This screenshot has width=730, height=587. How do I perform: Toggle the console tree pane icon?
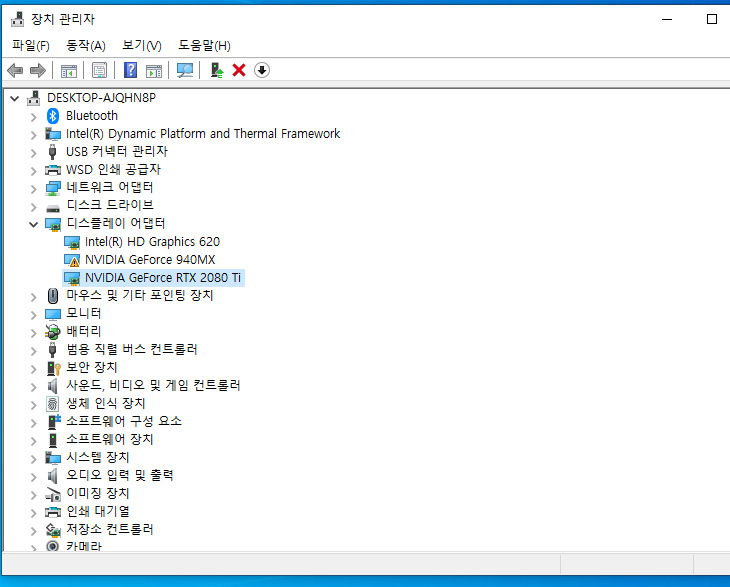(x=68, y=71)
